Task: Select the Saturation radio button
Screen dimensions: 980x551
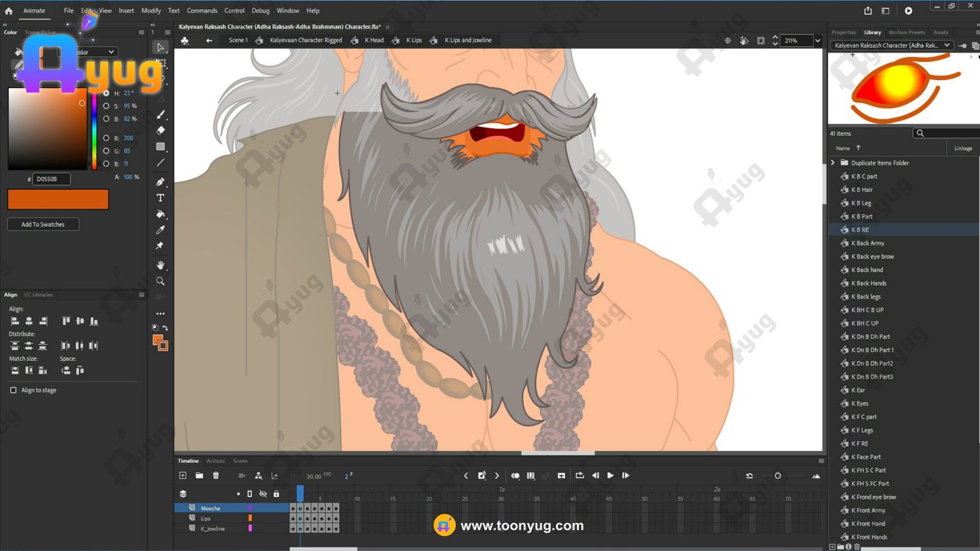Action: pyautogui.click(x=106, y=106)
